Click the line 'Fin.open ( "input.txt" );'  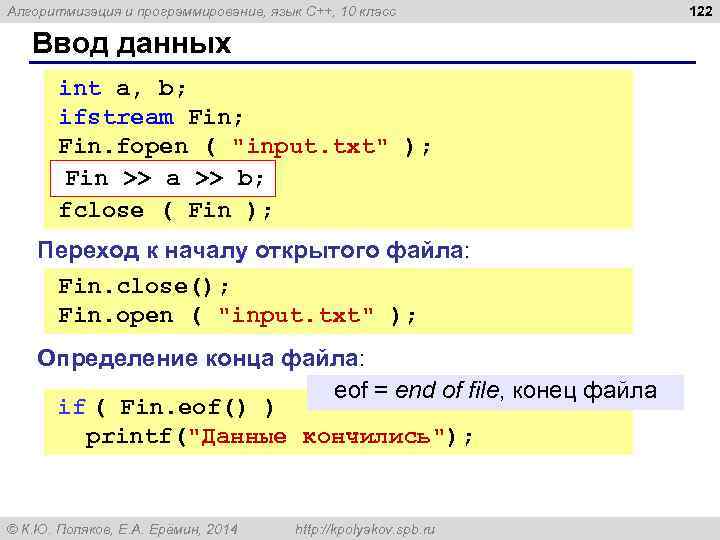(237, 316)
